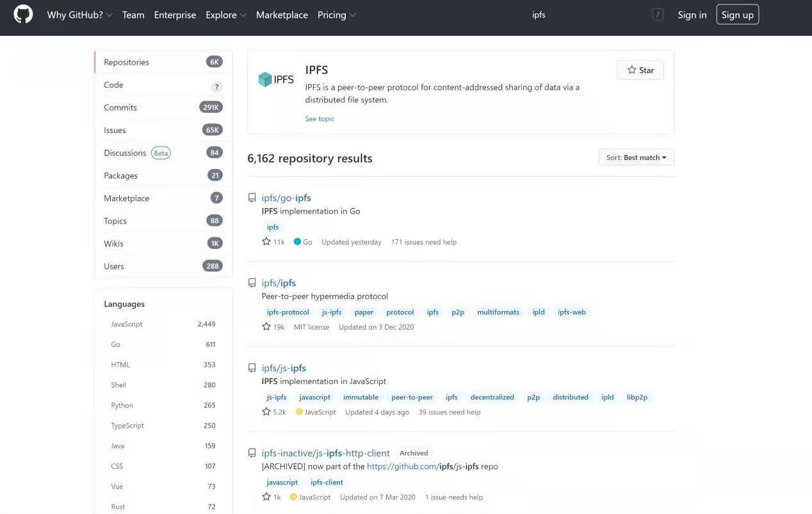The height and width of the screenshot is (514, 812).
Task: Open the ipfs/ipfs repository
Action: (x=279, y=283)
